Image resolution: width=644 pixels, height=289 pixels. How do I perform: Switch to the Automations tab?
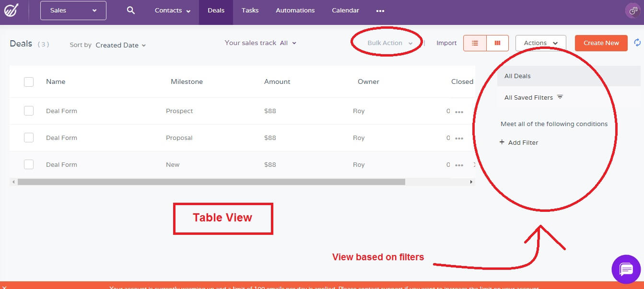pos(294,10)
